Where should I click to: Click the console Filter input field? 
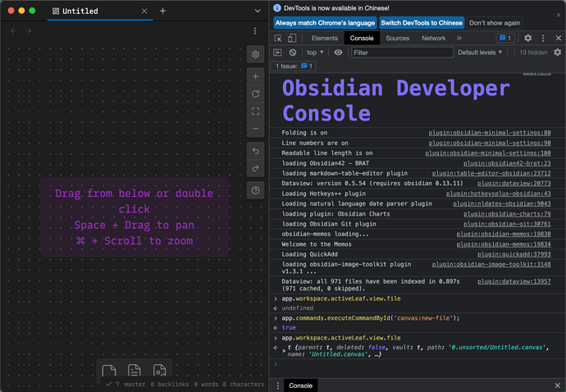[402, 52]
